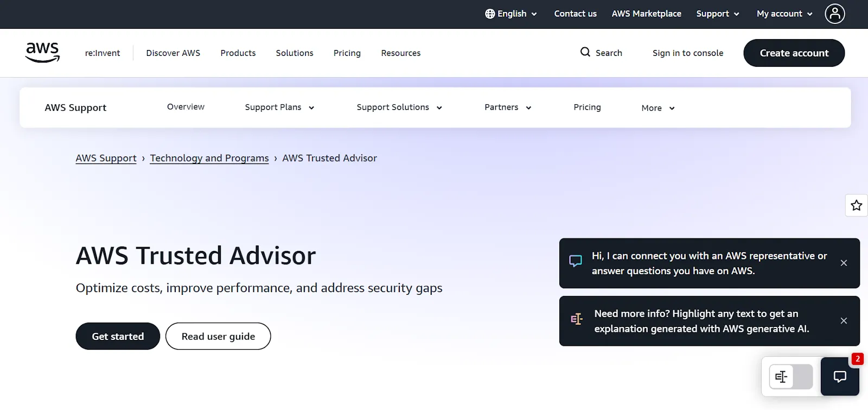
Task: Expand the More menu
Action: (658, 108)
